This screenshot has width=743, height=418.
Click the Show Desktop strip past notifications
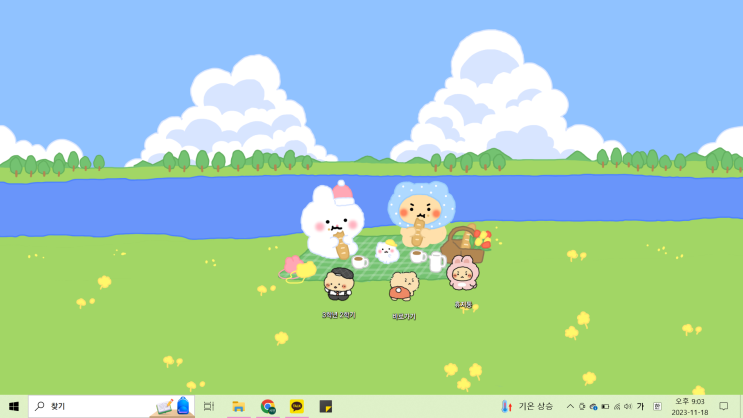pyautogui.click(x=741, y=406)
